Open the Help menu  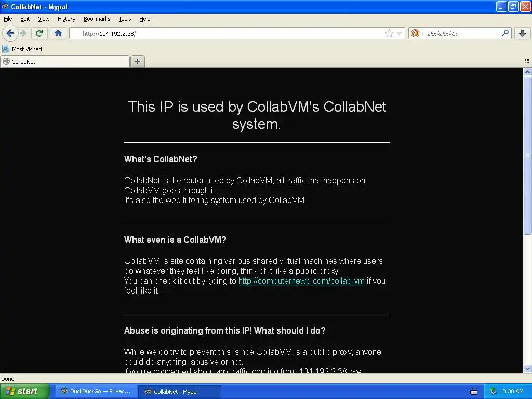pyautogui.click(x=144, y=19)
